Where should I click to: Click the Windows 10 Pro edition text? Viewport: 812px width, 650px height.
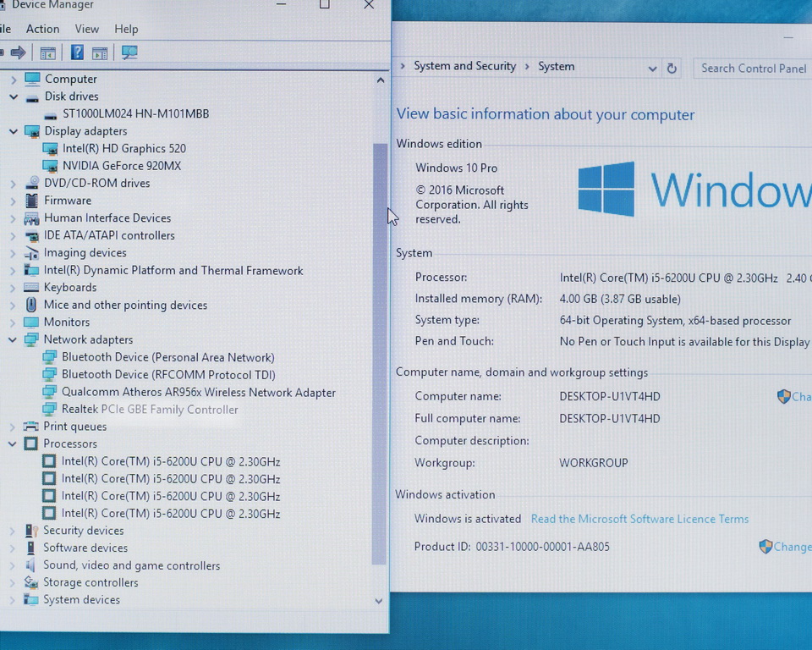pos(456,168)
